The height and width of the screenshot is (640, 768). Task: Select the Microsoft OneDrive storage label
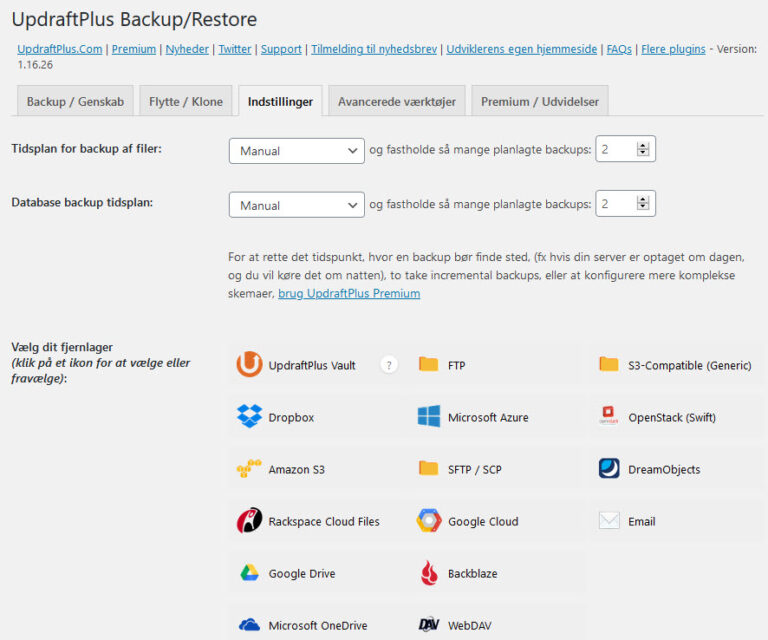point(318,625)
